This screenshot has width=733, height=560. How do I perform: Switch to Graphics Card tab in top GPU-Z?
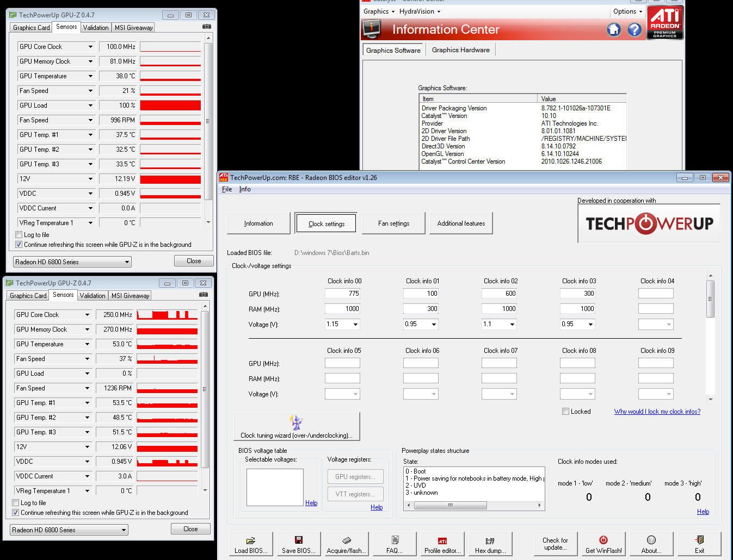pos(31,28)
